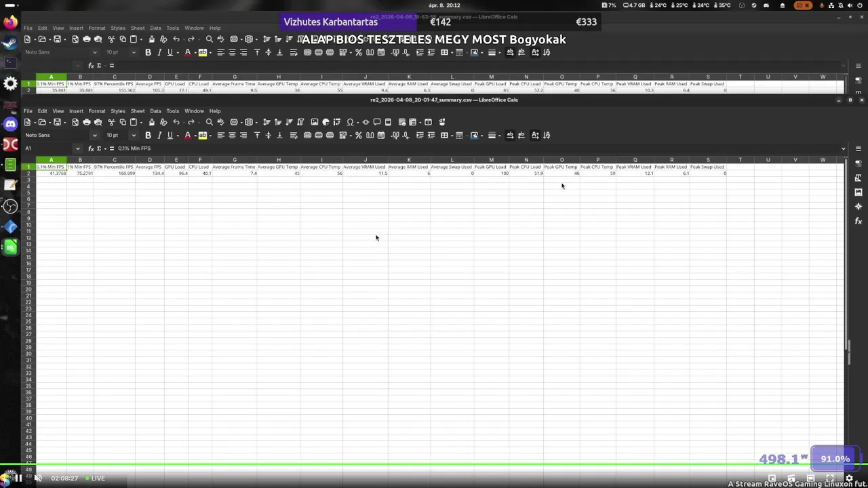Open background color dropdown arrow in front Calc
The image size is (868, 488).
209,135
